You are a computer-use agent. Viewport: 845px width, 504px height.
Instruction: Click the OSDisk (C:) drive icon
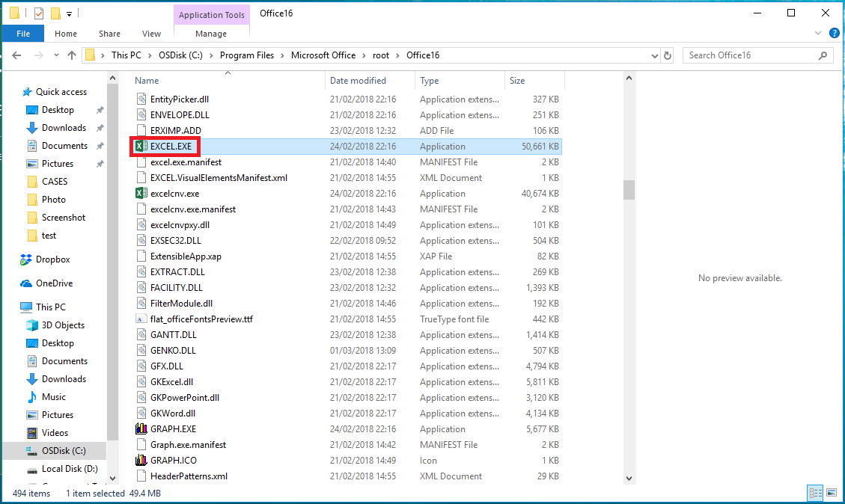point(32,451)
